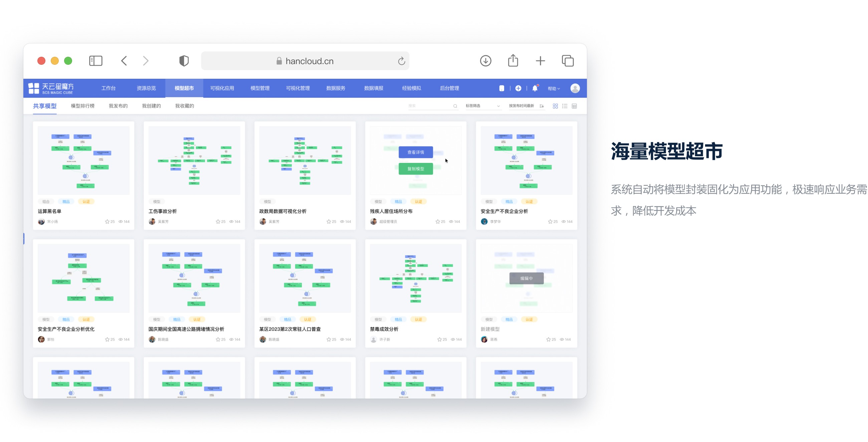Viewport: 868px width, 442px height.
Task: Click the 认证 tag on 禁毒成效分析
Action: coord(419,320)
